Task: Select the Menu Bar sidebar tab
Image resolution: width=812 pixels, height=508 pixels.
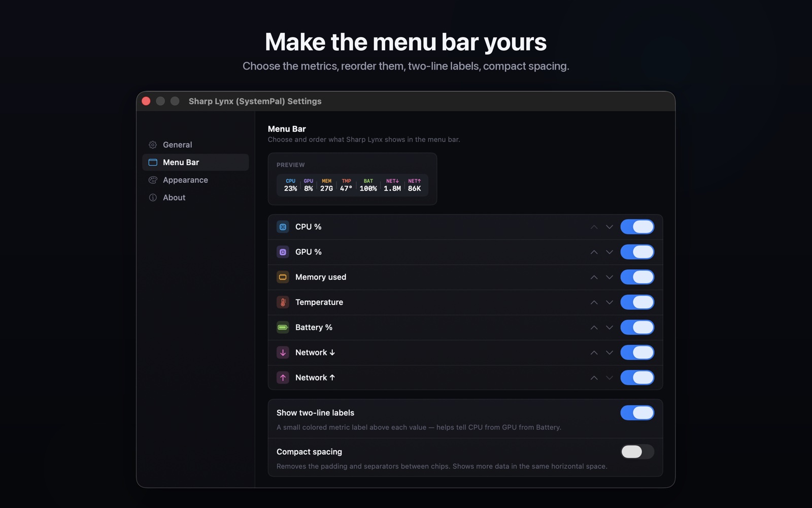Action: point(195,163)
